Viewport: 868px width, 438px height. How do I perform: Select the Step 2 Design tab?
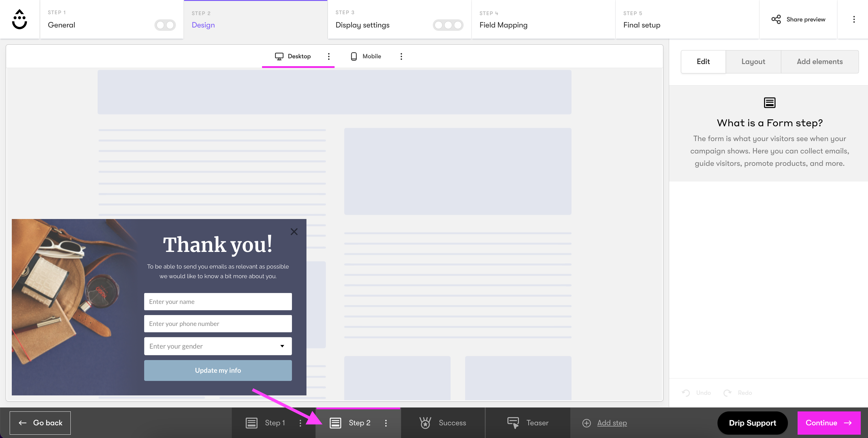255,19
